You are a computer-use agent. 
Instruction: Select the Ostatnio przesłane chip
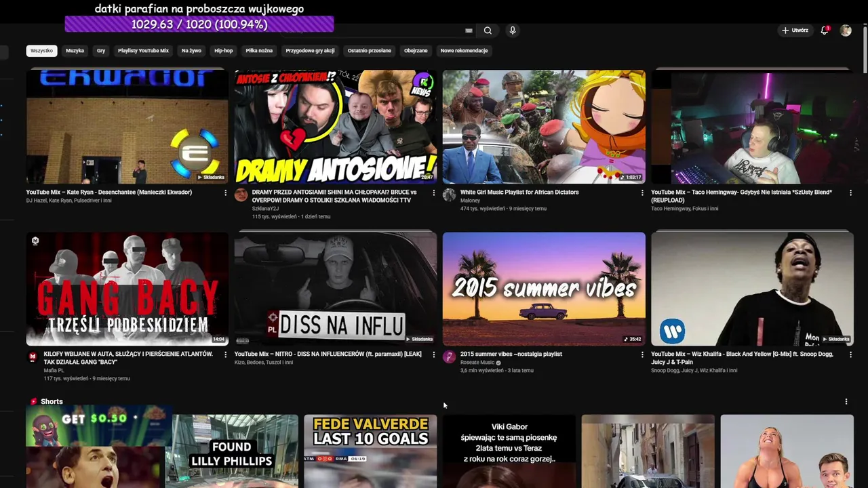(370, 51)
